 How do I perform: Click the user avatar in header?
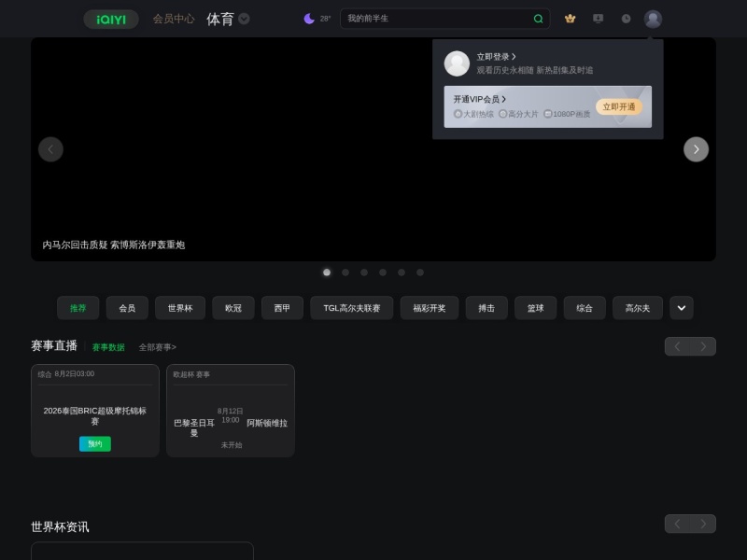point(653,19)
